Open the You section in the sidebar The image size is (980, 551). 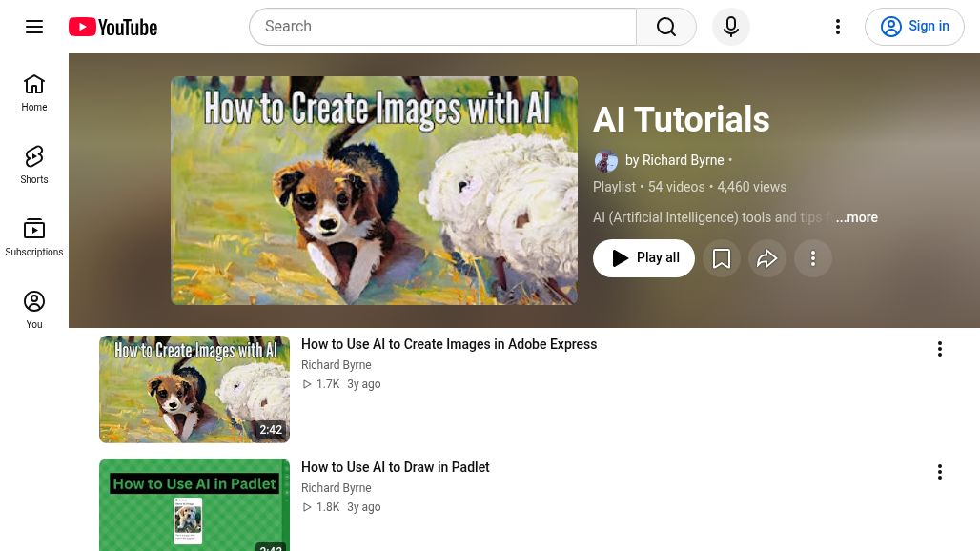(34, 311)
